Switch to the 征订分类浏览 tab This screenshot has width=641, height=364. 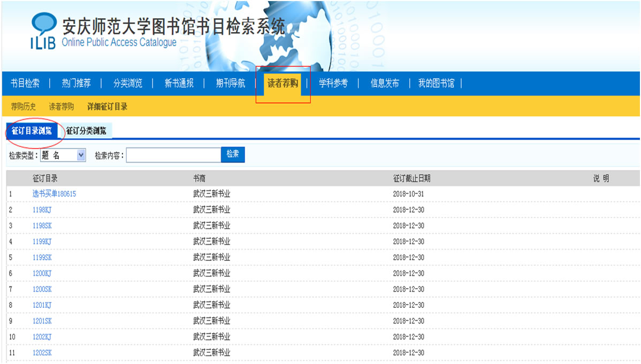[x=86, y=131]
